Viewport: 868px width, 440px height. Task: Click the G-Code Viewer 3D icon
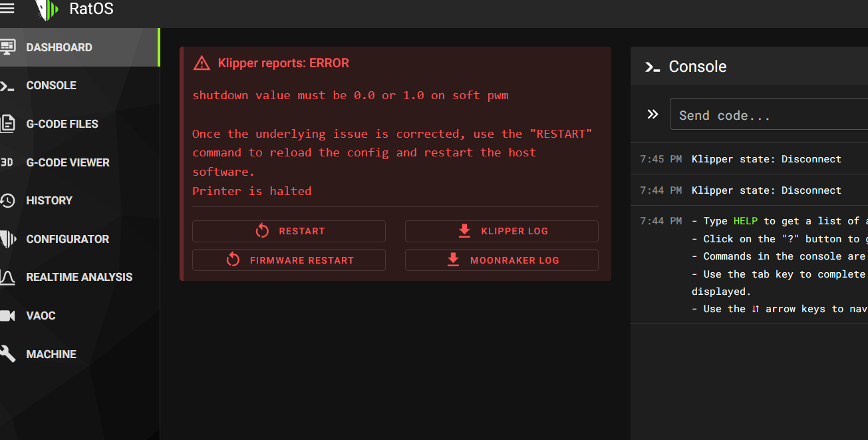click(7, 162)
